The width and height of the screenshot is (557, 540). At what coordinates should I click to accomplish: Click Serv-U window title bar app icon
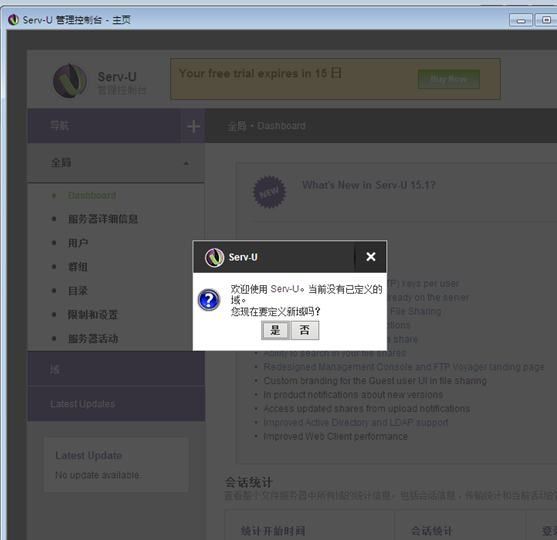coord(13,20)
